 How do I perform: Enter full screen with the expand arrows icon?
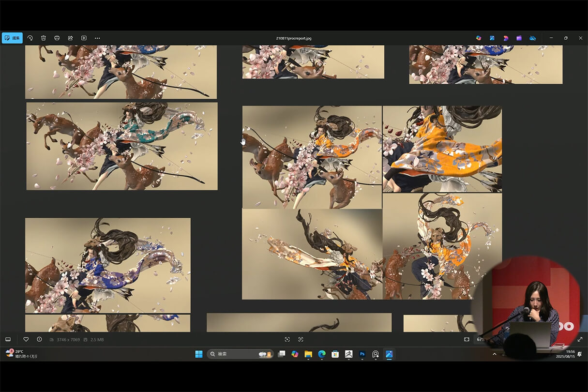[x=580, y=339]
